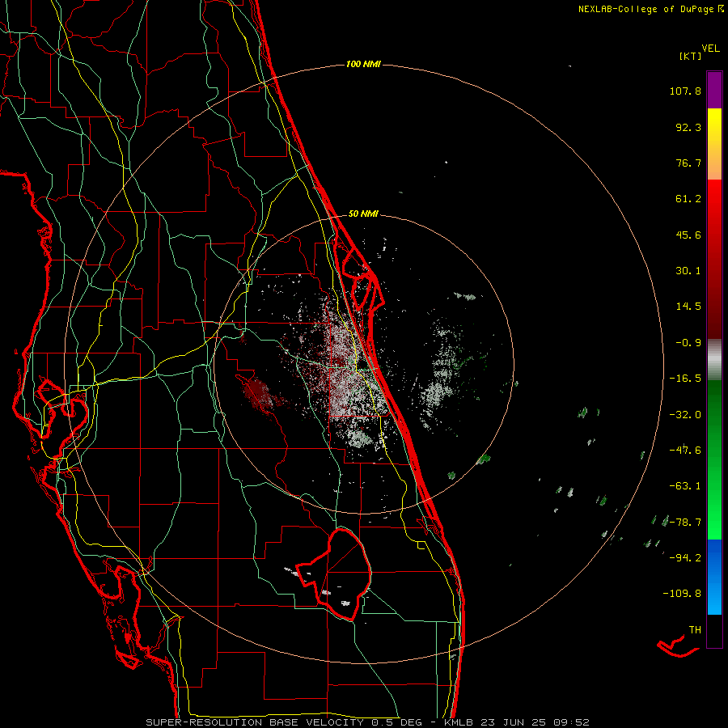Click the 50 NMI range ring label
This screenshot has width=728, height=728.
[x=363, y=214]
